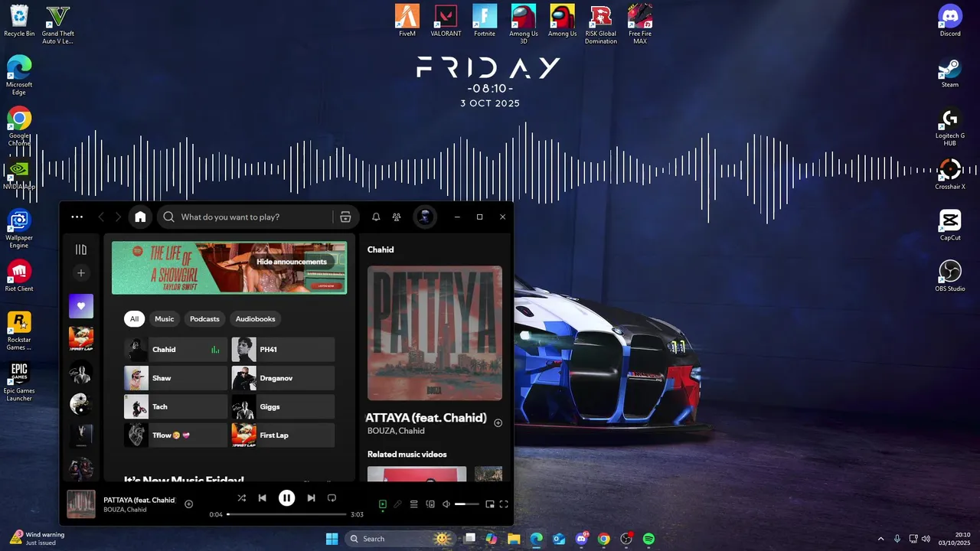Open the Shaw shortcut tile

tap(176, 378)
